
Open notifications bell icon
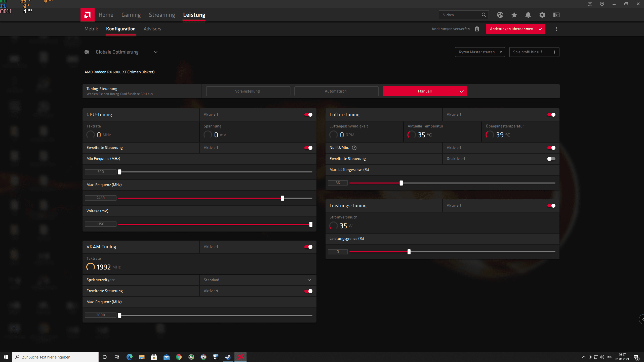pos(528,15)
